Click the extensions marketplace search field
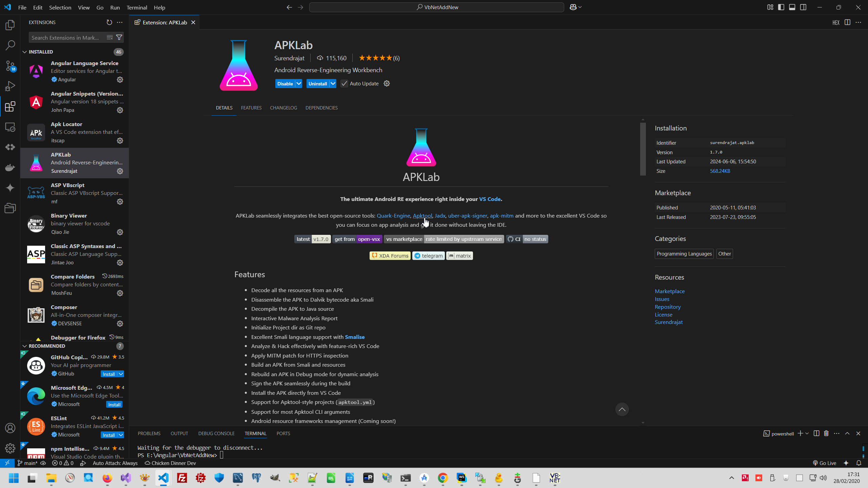The image size is (868, 488). (x=66, y=37)
